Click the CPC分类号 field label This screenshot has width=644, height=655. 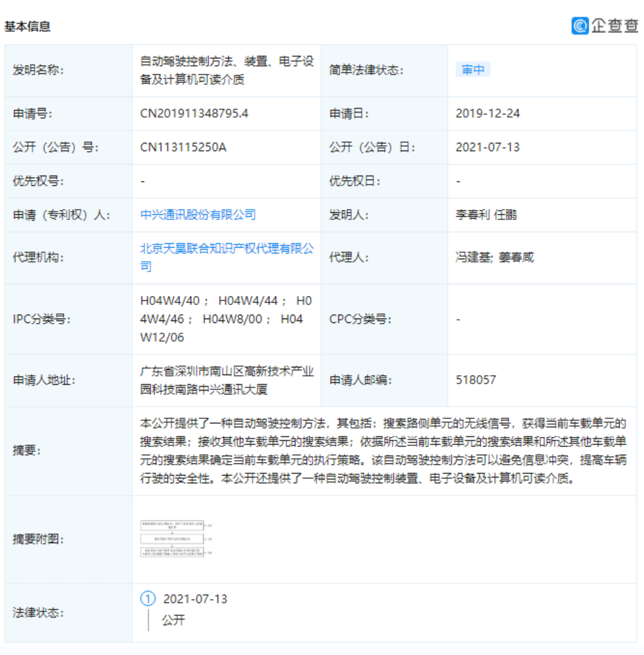(x=360, y=319)
